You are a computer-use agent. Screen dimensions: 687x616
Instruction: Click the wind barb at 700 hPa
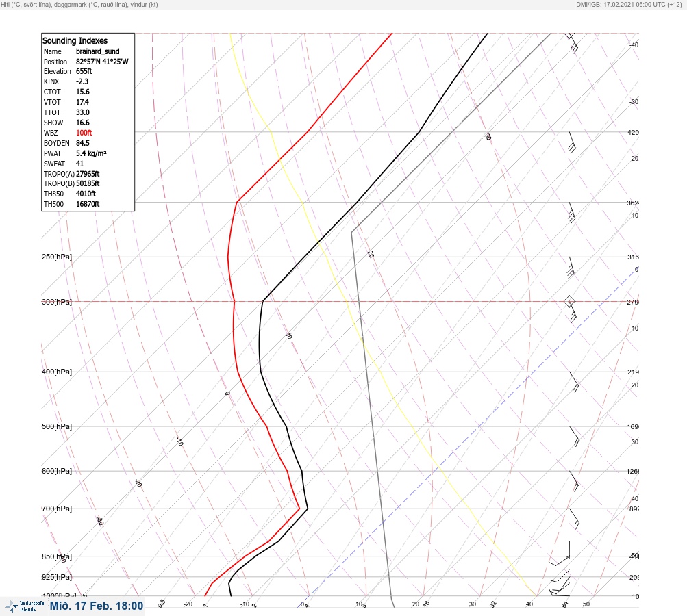(x=575, y=519)
